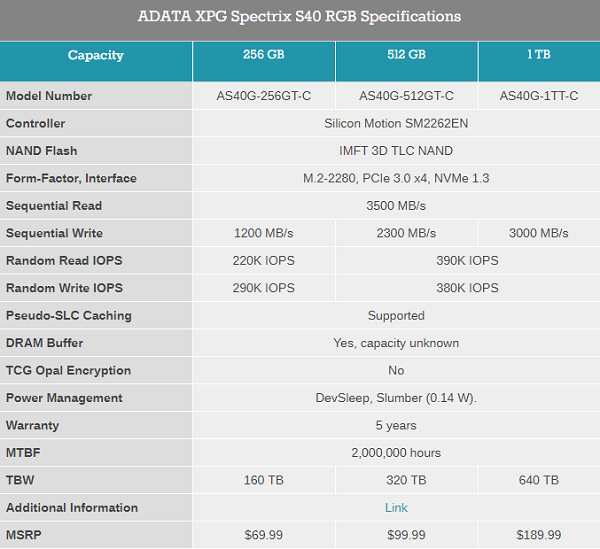Click the 2,000,000 hours value
This screenshot has height=549, width=600.
[396, 453]
